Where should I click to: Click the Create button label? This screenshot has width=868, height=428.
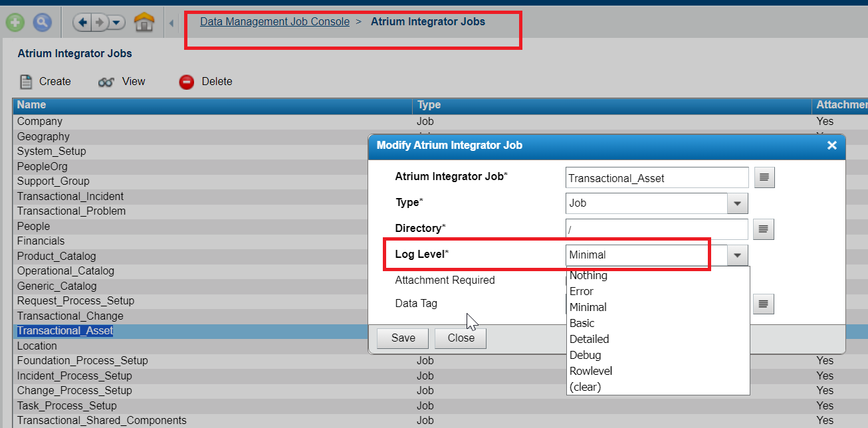coord(55,81)
